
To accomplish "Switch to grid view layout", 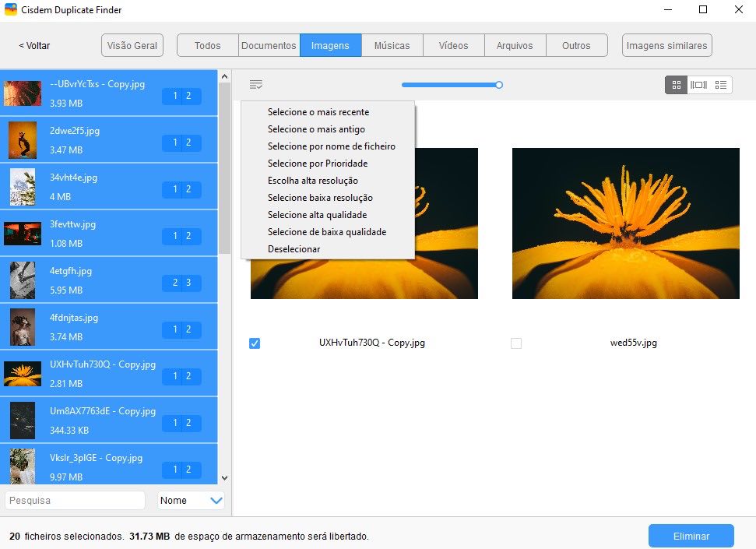I will click(675, 85).
